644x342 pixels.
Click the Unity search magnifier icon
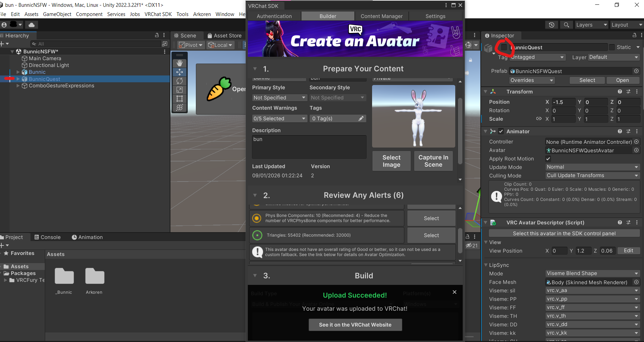point(566,25)
